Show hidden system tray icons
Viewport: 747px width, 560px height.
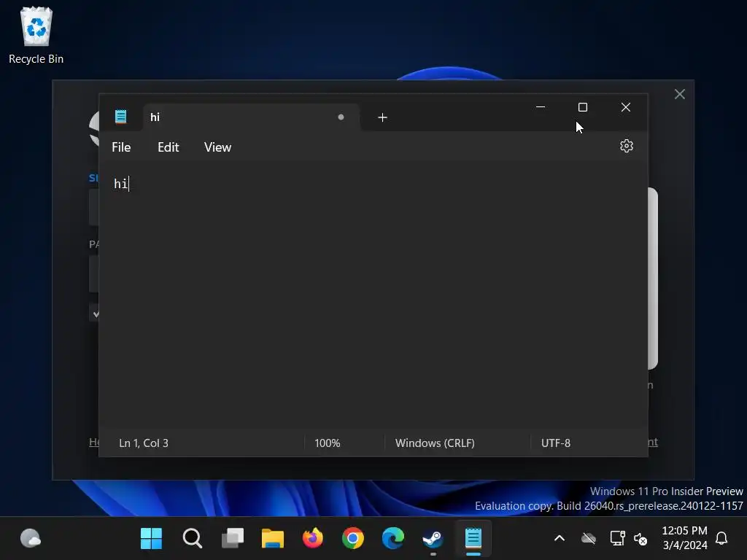click(x=560, y=539)
